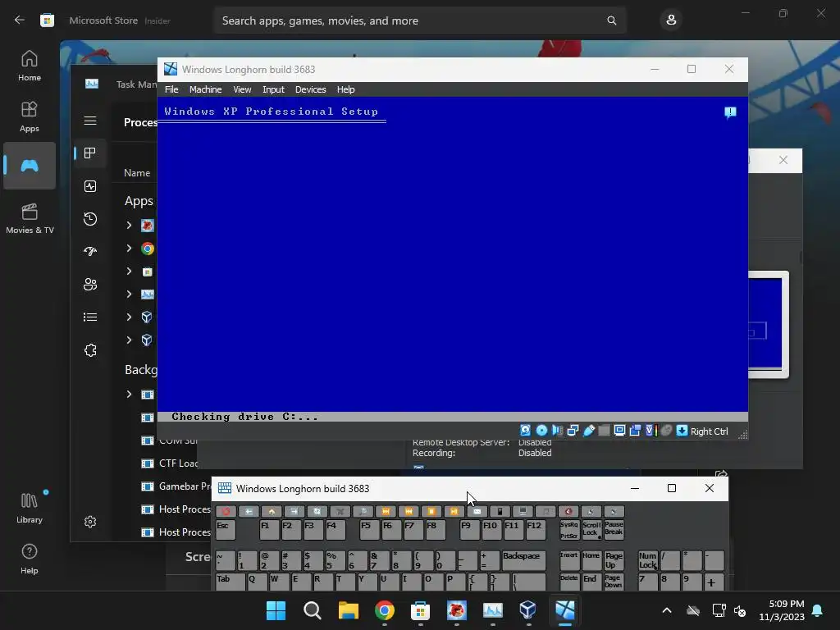Image resolution: width=840 pixels, height=630 pixels.
Task: Click the search magnifier in Microsoft Store
Action: (611, 21)
